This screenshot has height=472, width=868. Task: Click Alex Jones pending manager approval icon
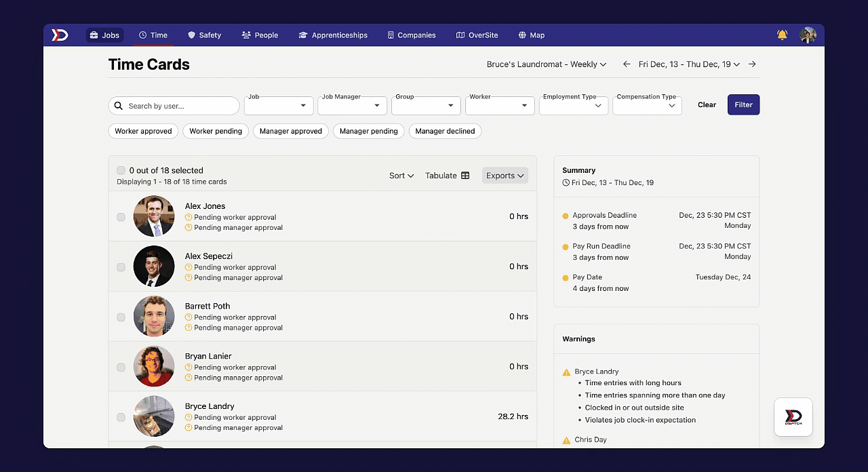[189, 228]
